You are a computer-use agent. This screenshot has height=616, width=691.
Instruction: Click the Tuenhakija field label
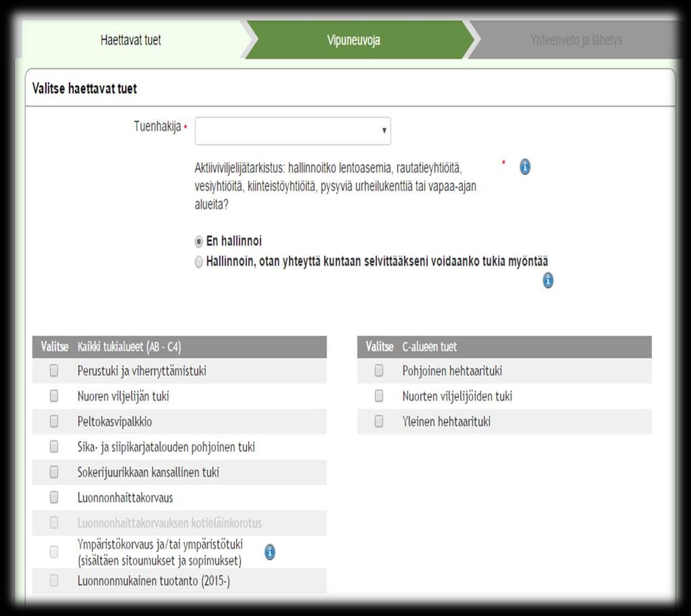coord(157,126)
